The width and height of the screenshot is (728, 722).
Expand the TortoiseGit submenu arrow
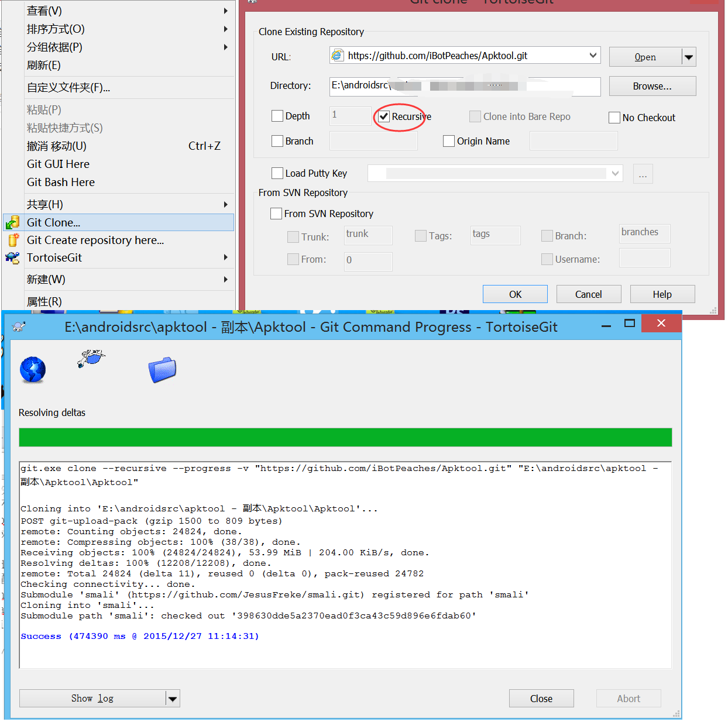[x=226, y=257]
